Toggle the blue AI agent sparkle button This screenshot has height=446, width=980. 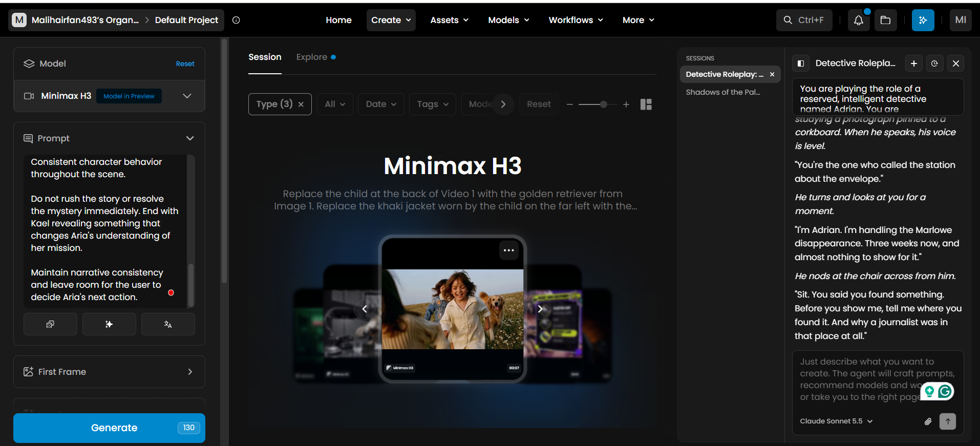click(923, 20)
